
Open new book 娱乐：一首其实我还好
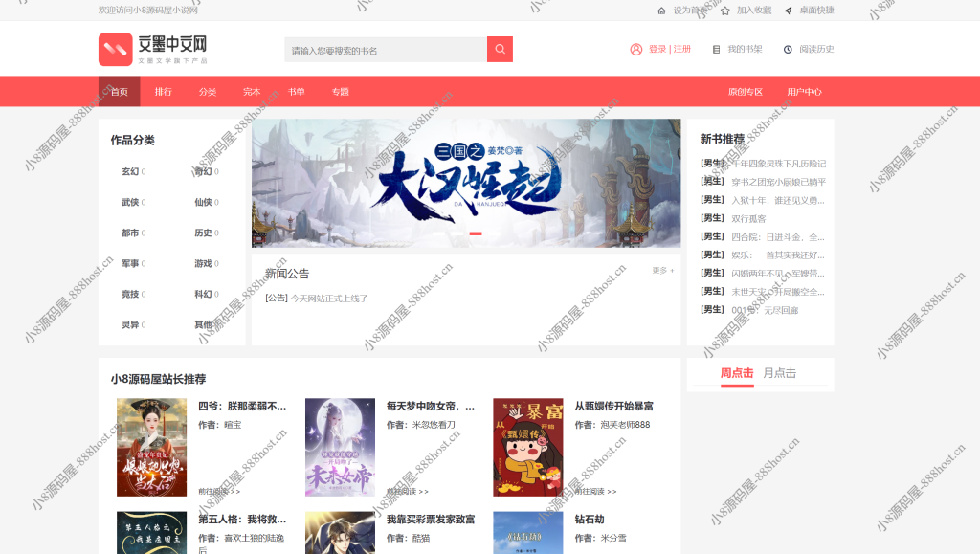[x=777, y=255]
